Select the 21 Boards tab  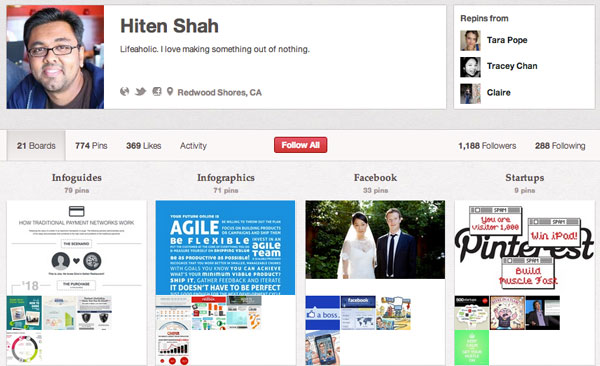(36, 145)
